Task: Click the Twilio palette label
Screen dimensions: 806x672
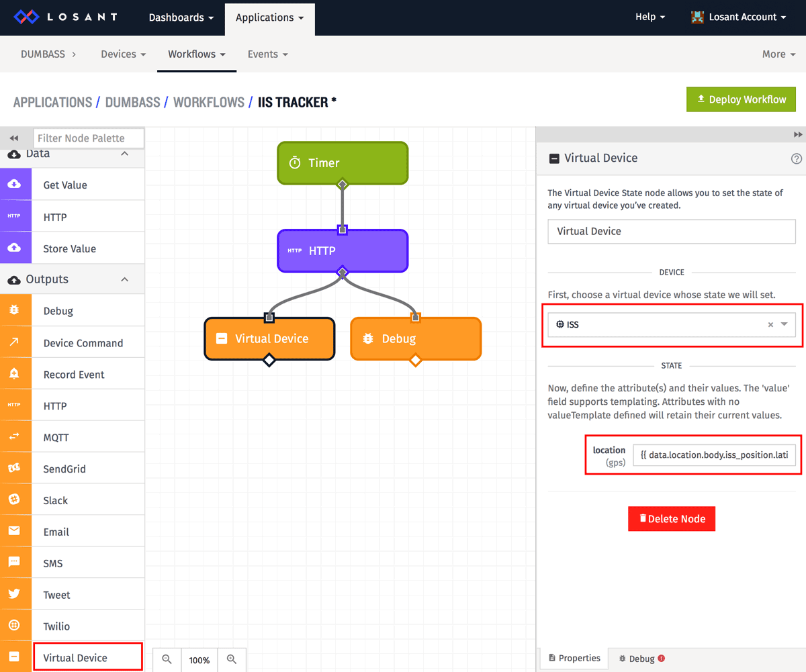Action: (x=56, y=626)
